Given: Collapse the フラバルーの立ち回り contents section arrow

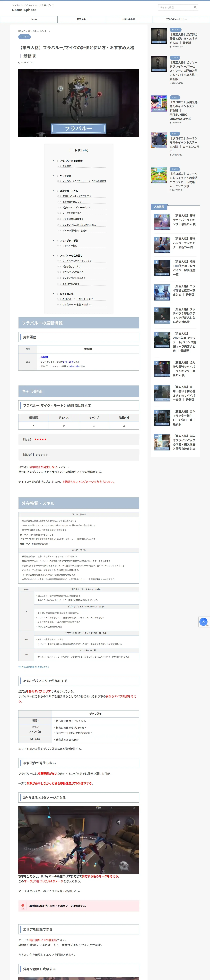Looking at the screenshot, I should 53,255.
